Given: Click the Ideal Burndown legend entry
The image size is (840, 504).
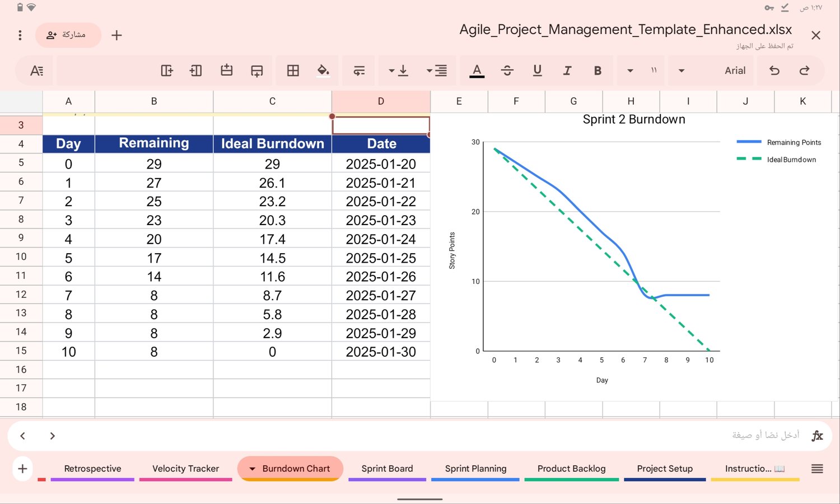Looking at the screenshot, I should pos(777,160).
